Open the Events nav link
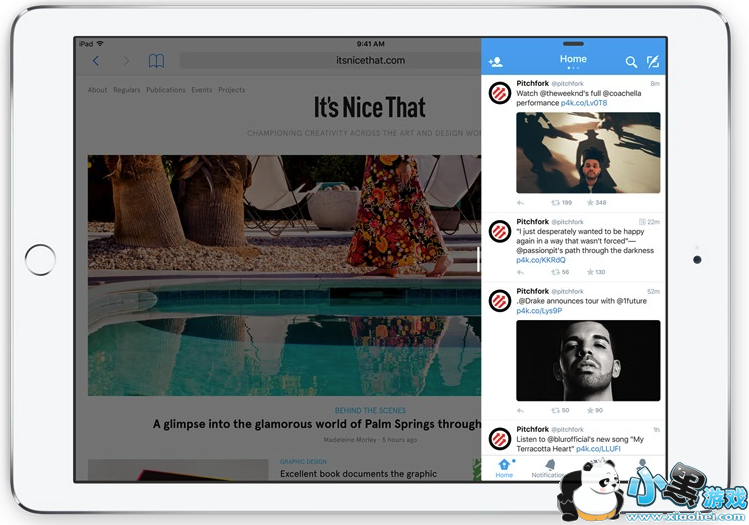This screenshot has width=749, height=525. [202, 90]
